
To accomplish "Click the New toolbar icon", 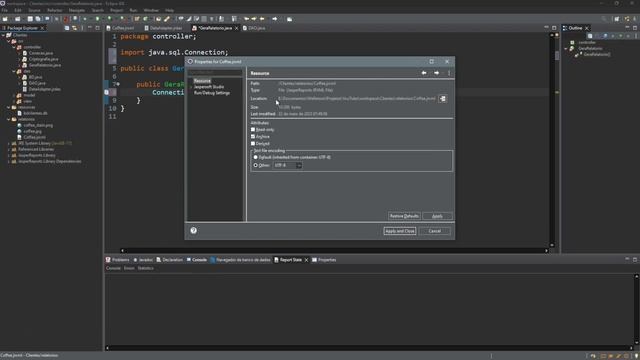I will coord(5,19).
